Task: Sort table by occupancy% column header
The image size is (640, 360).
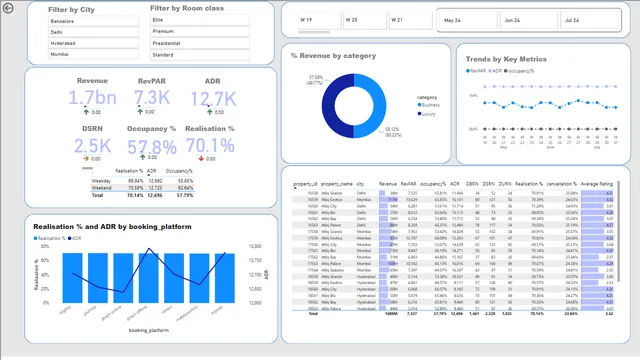Action: pyautogui.click(x=433, y=184)
